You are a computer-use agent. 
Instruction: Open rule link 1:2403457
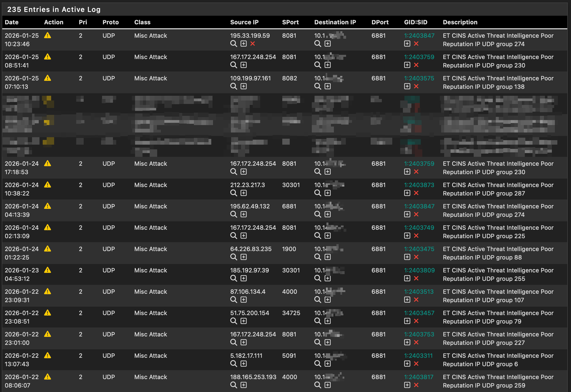point(419,313)
